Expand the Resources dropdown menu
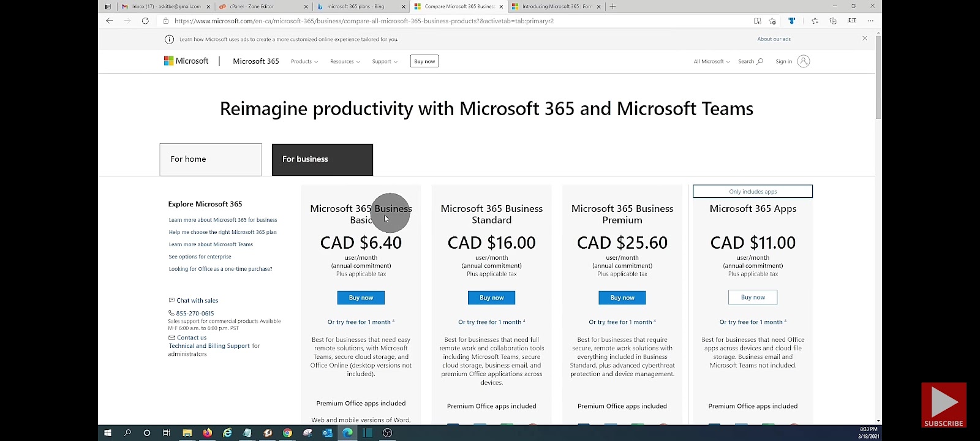 345,61
